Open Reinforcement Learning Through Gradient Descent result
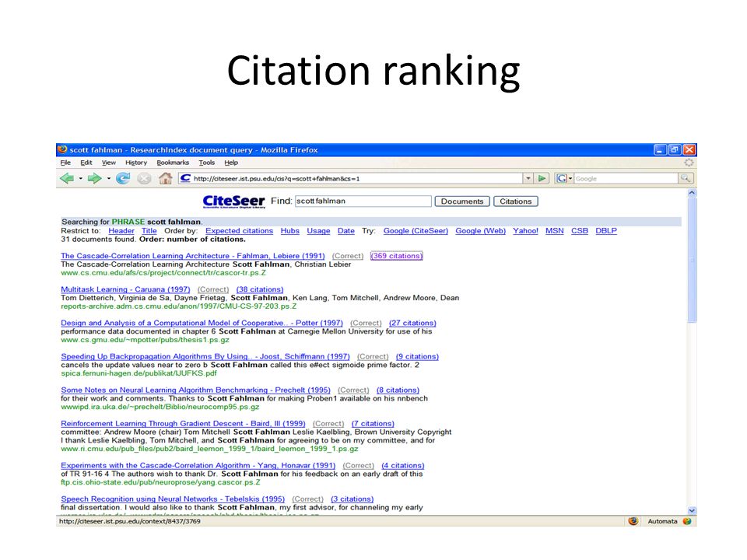 click(183, 423)
